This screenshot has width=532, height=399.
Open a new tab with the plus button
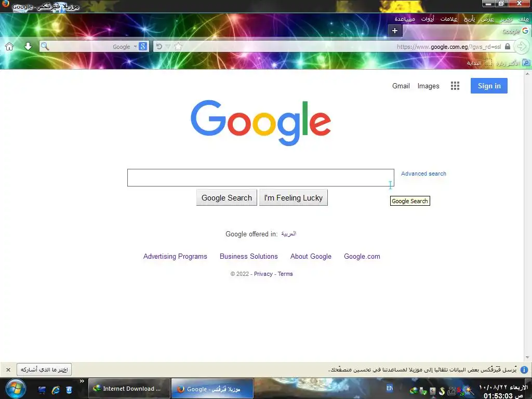point(395,31)
